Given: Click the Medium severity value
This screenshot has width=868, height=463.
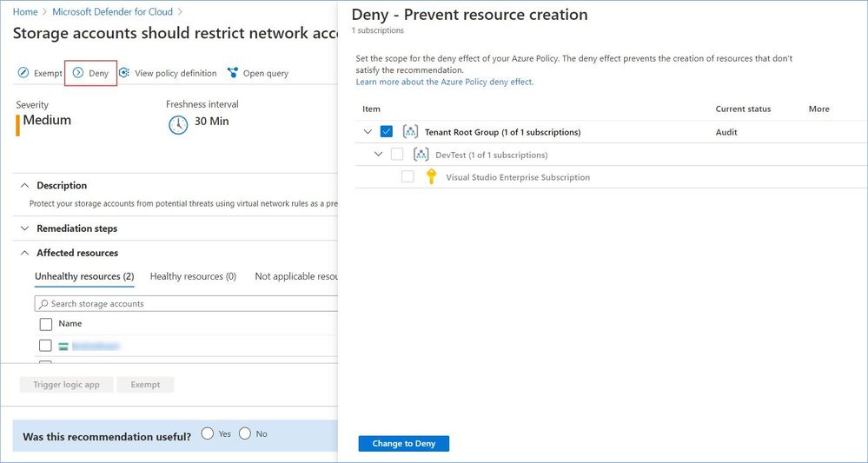Looking at the screenshot, I should click(x=47, y=121).
